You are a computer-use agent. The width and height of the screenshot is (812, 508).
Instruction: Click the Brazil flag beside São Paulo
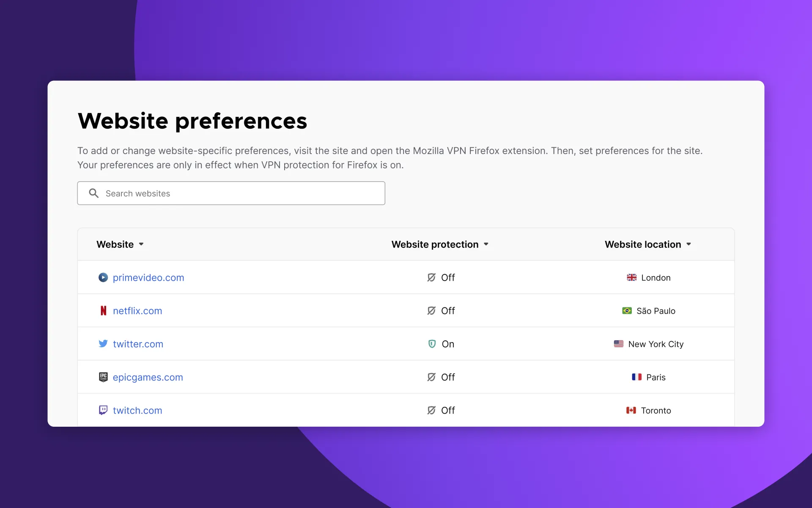pos(627,311)
